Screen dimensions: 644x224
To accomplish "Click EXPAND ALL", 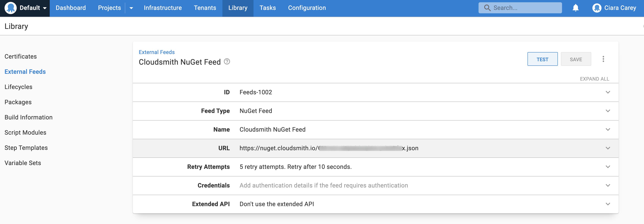I will click(594, 78).
